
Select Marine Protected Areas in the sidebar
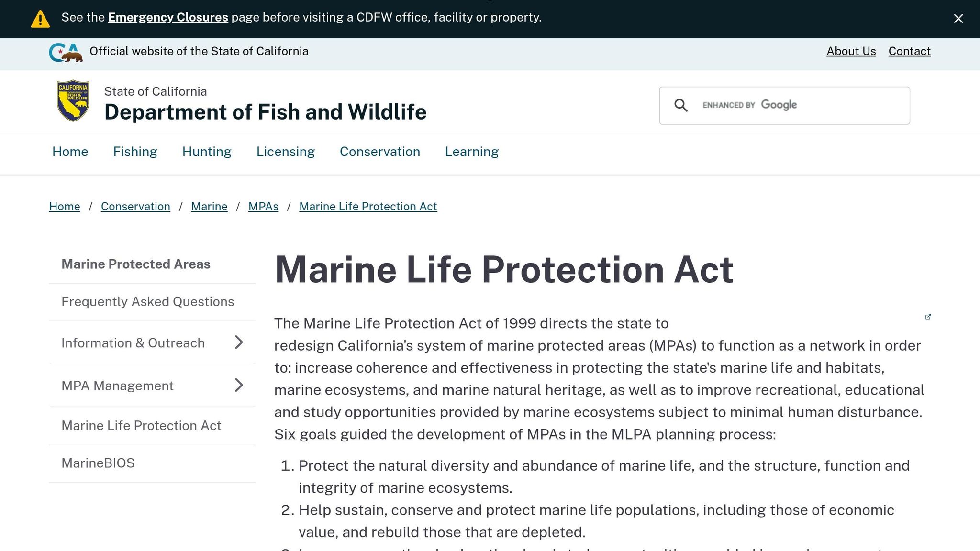tap(135, 264)
